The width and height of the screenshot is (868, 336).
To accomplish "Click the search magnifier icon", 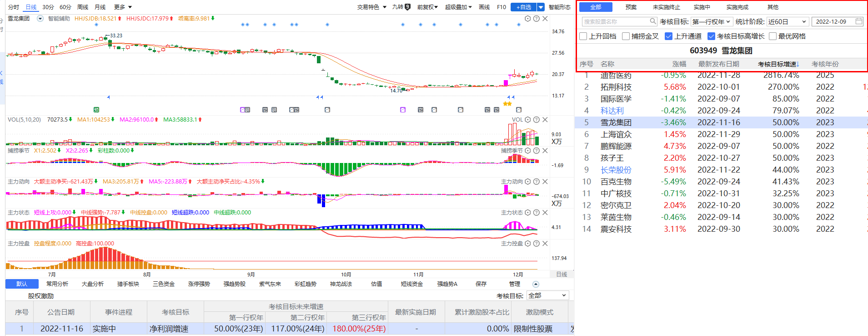I will (x=652, y=21).
